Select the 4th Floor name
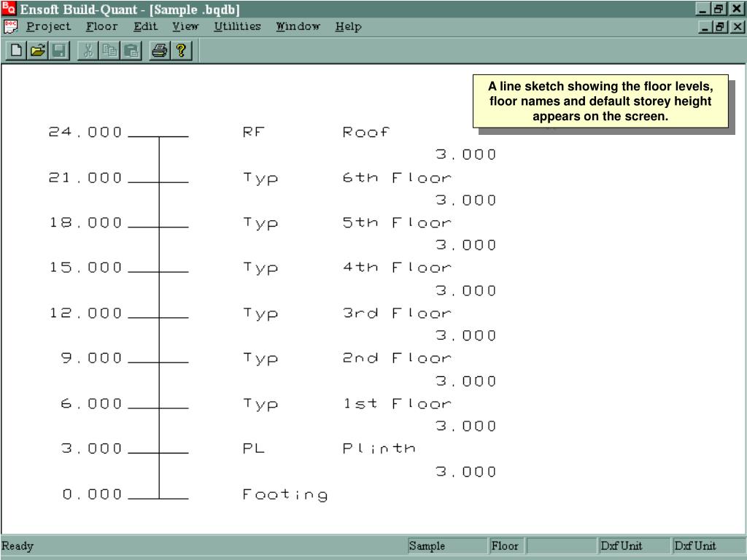 click(397, 267)
